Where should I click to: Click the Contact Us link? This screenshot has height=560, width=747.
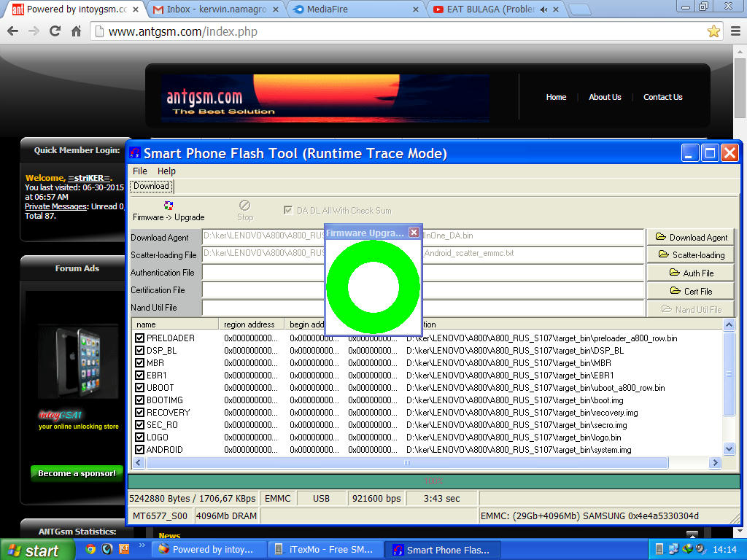click(662, 97)
